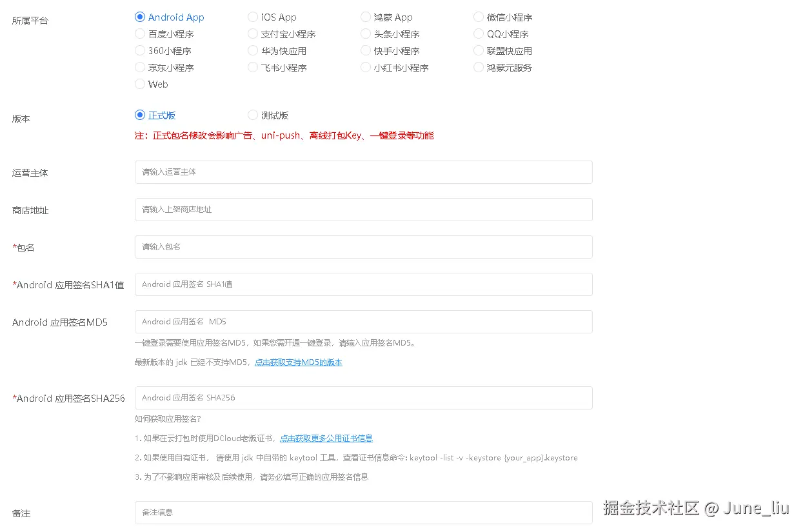Select the Web platform radio button
This screenshot has width=805, height=532.
tap(140, 84)
